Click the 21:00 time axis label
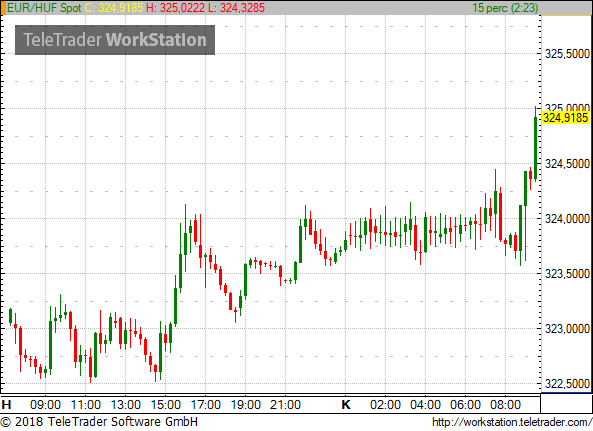Image resolution: width=593 pixels, height=431 pixels. click(286, 405)
